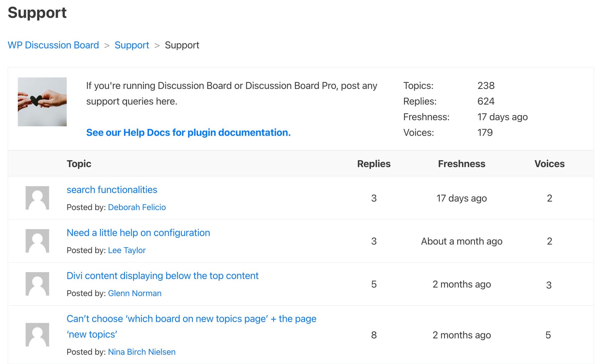Select the Voices column header

(549, 164)
